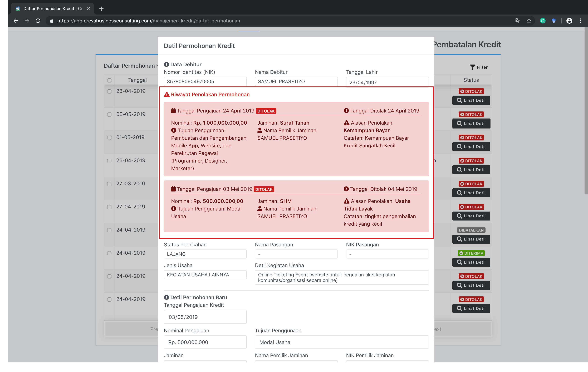
Task: Click the Nama Debitur field SAMUEL PRASETIYO
Action: click(296, 82)
